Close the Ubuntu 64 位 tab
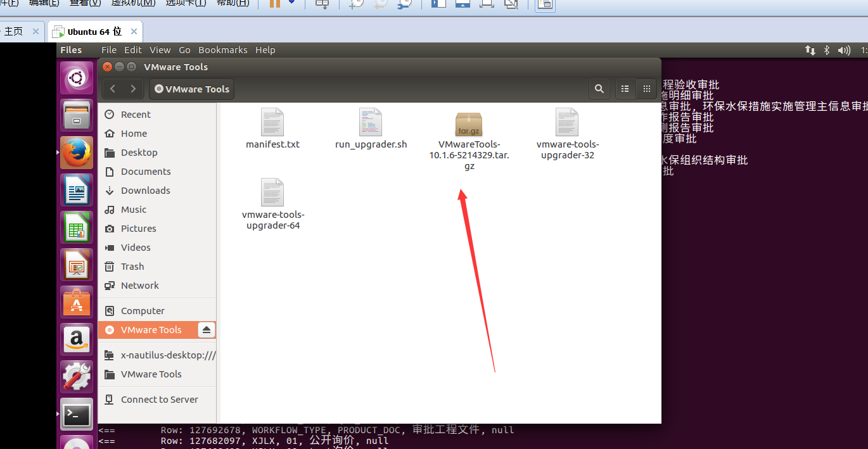The height and width of the screenshot is (449, 868). click(x=134, y=32)
